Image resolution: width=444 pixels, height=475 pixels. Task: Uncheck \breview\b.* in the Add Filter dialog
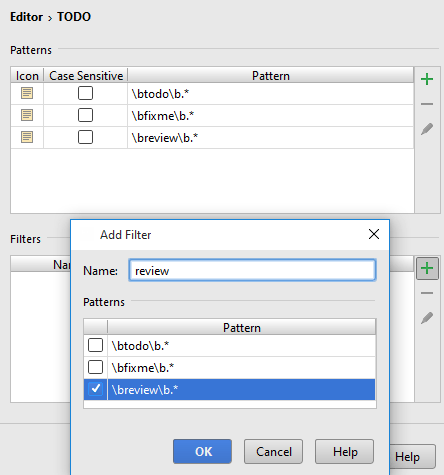tap(95, 389)
